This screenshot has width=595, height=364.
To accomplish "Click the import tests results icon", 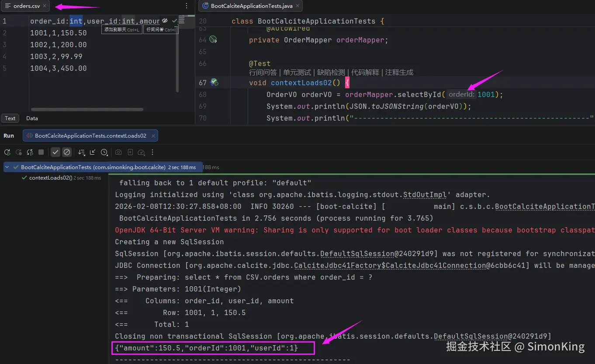I will [130, 153].
